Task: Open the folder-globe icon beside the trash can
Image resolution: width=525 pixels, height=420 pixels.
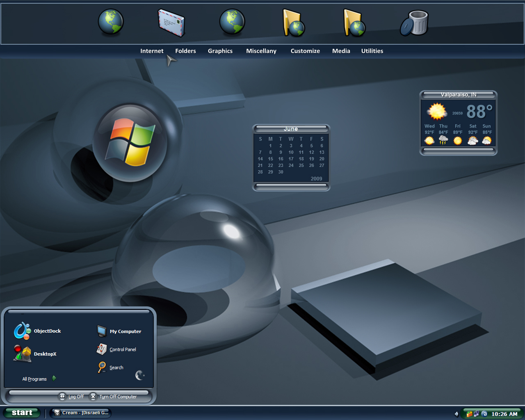Action: tap(354, 23)
